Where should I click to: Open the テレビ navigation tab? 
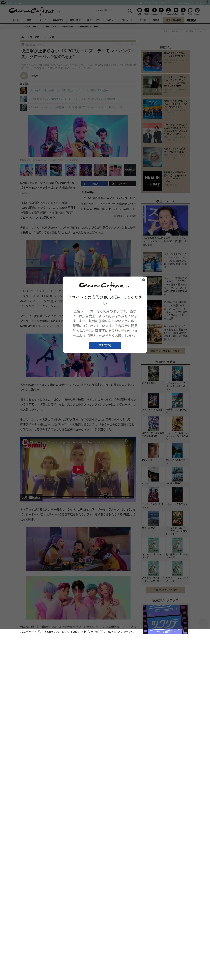pos(42,20)
